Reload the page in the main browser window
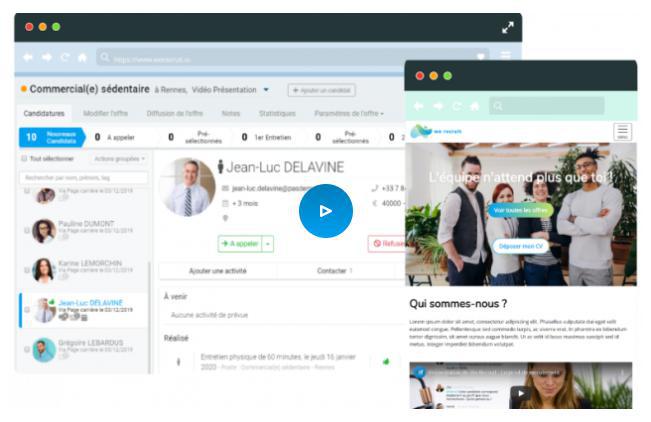 65,57
